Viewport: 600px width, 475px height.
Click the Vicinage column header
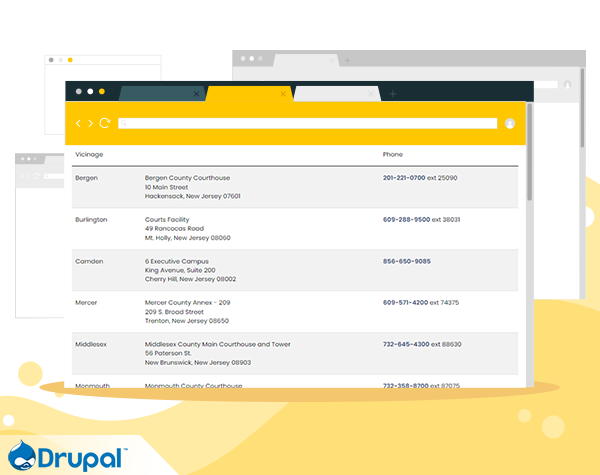89,154
